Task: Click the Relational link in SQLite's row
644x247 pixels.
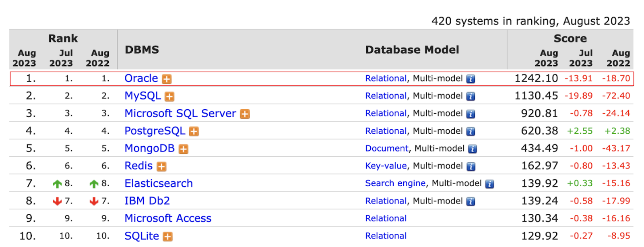Action: pos(386,236)
